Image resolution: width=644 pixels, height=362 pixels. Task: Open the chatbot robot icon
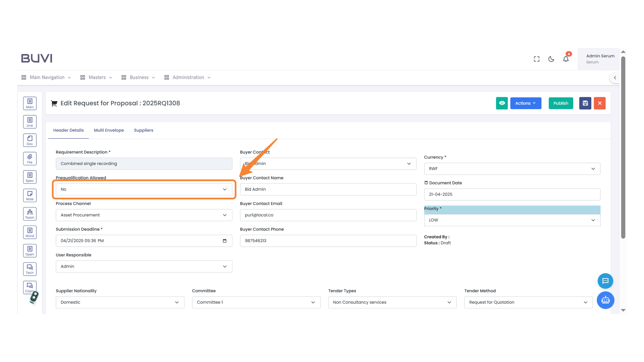pyautogui.click(x=605, y=300)
